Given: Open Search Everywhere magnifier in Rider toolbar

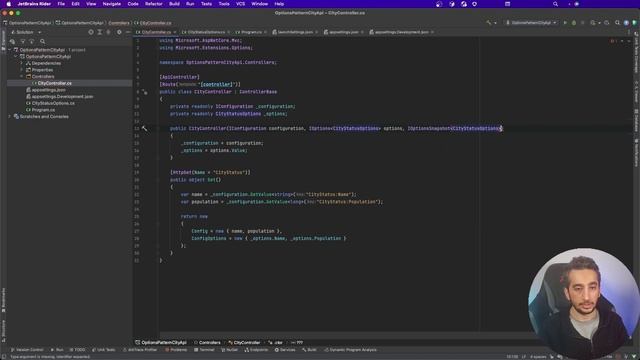Looking at the screenshot, I should (x=617, y=23).
